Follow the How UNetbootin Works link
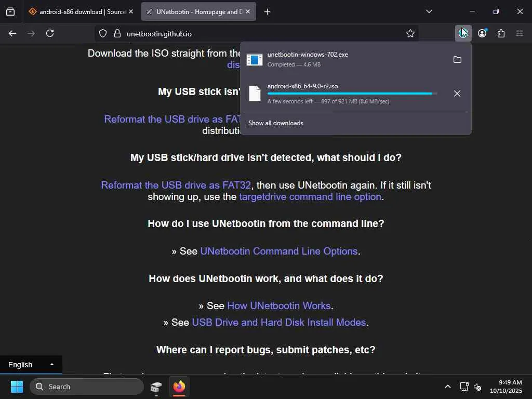 278,305
